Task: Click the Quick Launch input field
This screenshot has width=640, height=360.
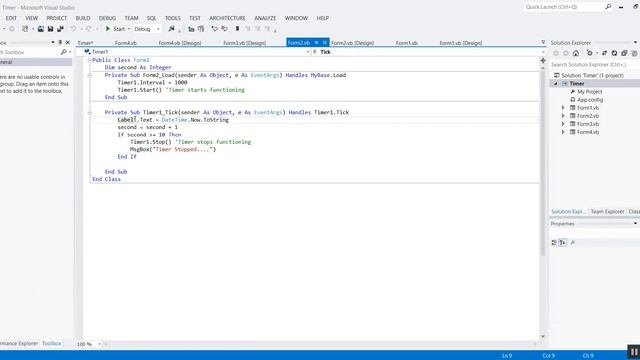Action: point(563,7)
